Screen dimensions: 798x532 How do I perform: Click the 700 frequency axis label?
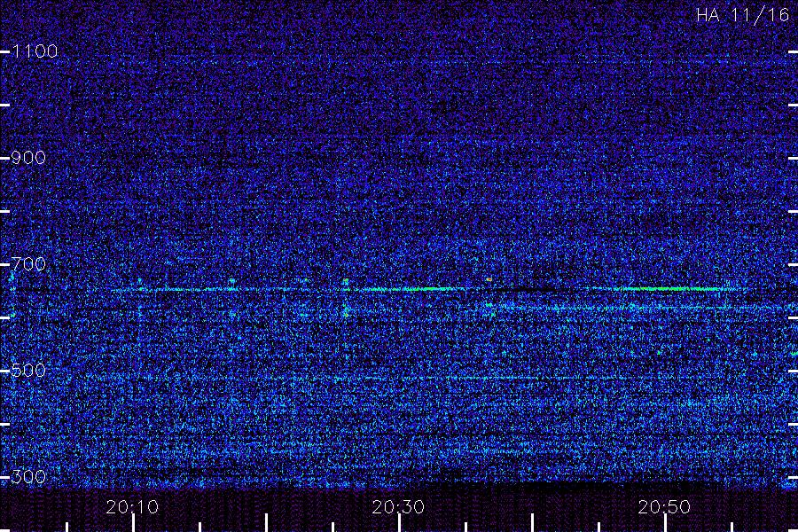click(x=28, y=264)
